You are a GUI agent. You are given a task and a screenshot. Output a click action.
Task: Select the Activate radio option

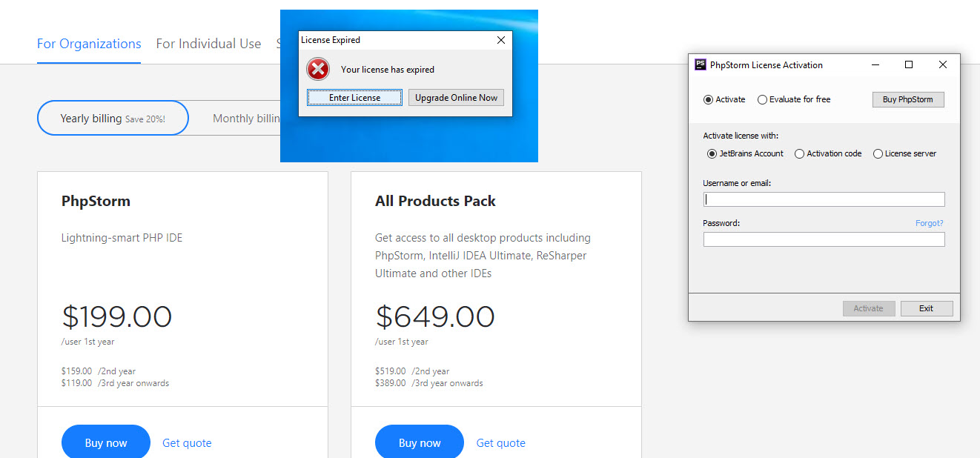point(708,99)
